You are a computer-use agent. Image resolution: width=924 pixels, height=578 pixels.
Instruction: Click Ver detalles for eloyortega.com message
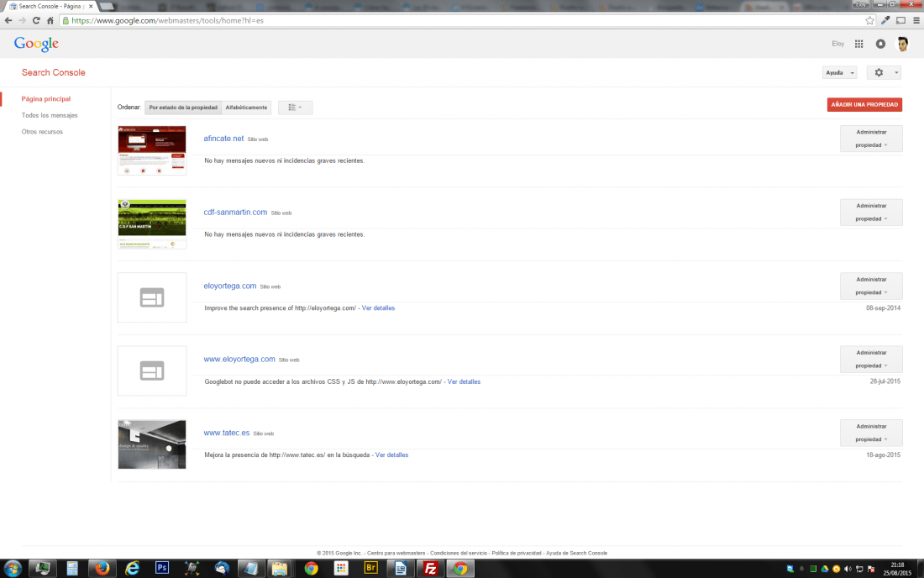point(378,308)
